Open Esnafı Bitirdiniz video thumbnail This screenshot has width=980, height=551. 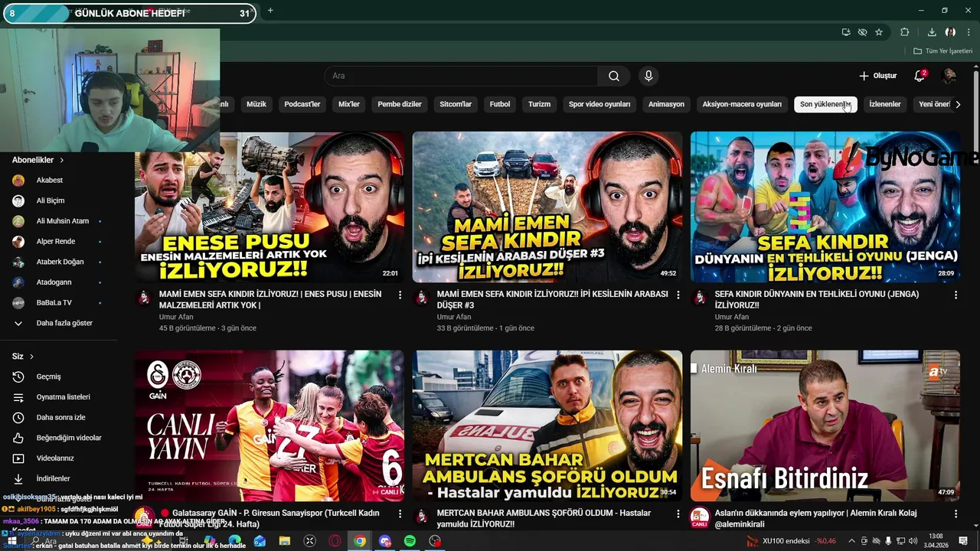point(825,425)
